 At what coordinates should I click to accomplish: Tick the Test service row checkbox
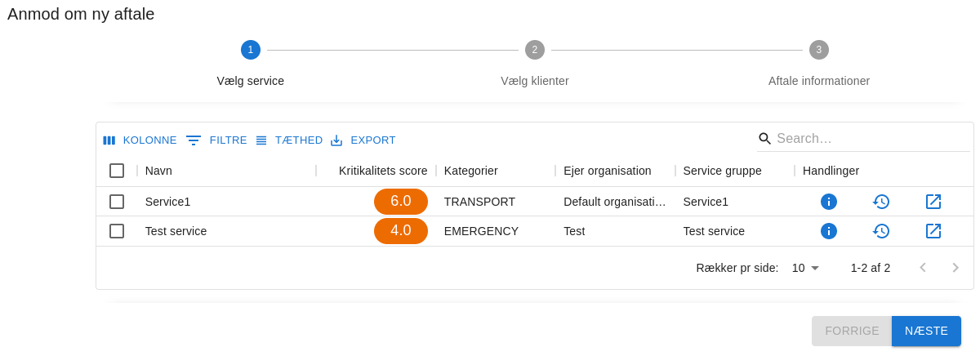pyautogui.click(x=117, y=231)
